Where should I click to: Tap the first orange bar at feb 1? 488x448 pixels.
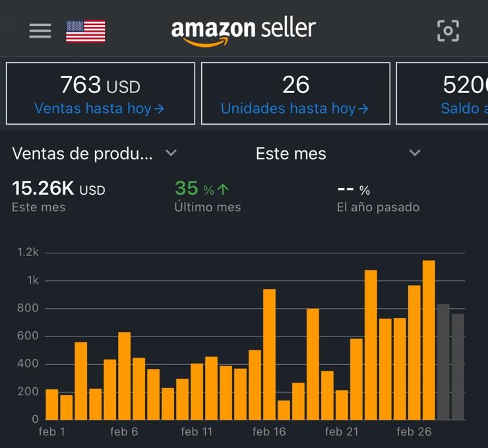51,404
